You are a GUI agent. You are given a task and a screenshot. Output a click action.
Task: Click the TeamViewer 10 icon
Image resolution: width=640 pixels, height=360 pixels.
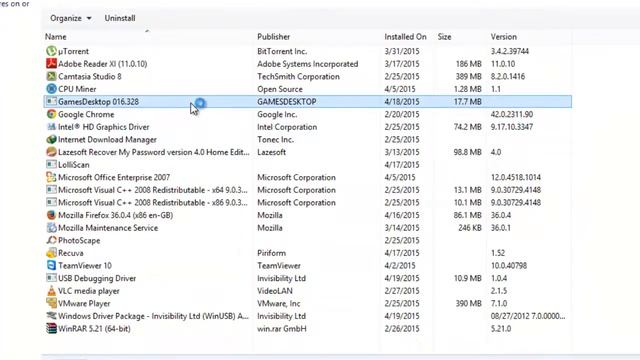(x=51, y=266)
